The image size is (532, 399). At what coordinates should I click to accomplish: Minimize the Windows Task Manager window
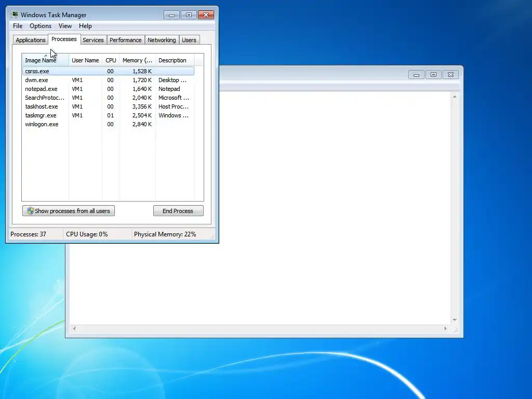point(171,15)
